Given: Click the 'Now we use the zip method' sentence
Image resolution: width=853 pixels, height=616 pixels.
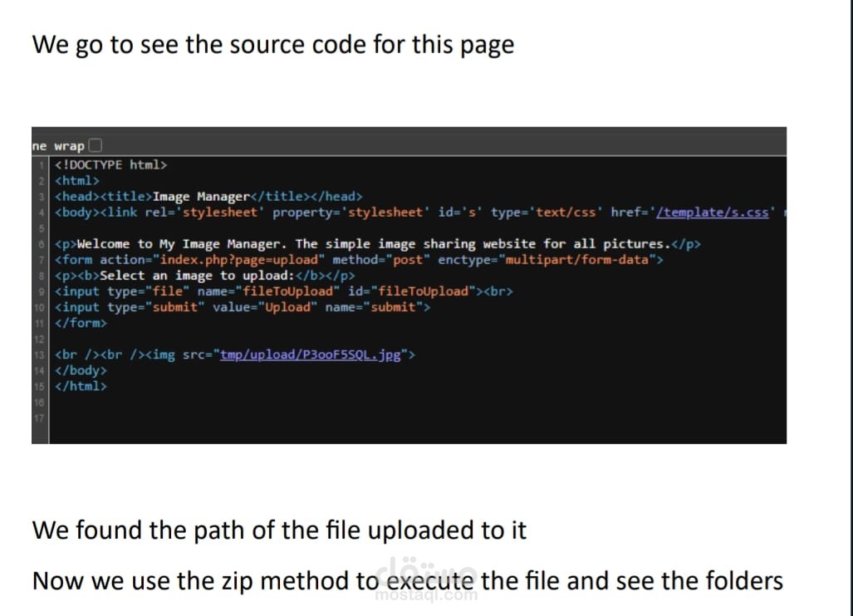Looking at the screenshot, I should pos(408,580).
